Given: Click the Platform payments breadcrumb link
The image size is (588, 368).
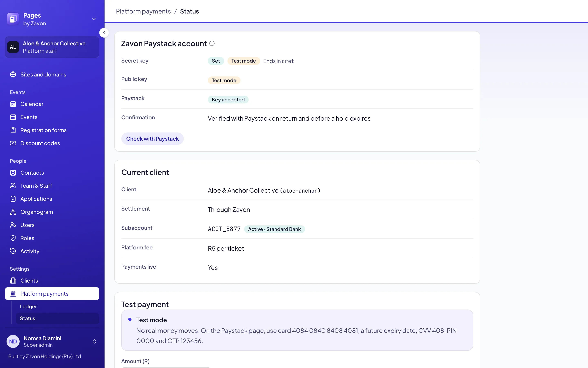Looking at the screenshot, I should pyautogui.click(x=143, y=11).
